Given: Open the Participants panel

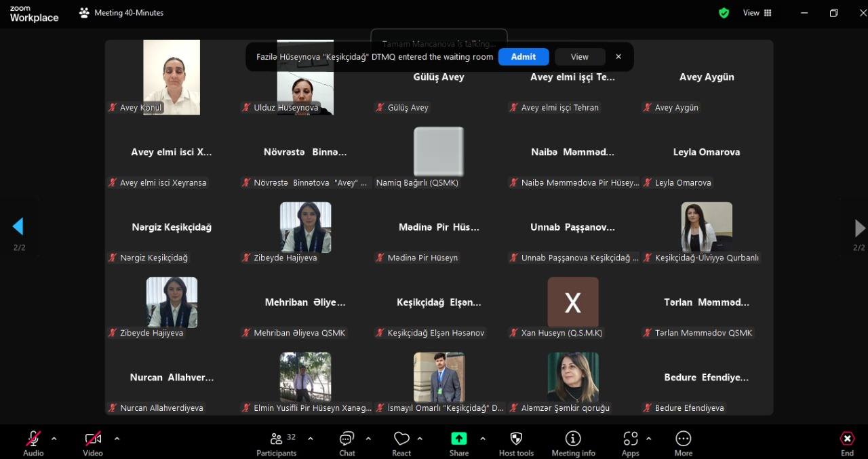Looking at the screenshot, I should pos(277,443).
